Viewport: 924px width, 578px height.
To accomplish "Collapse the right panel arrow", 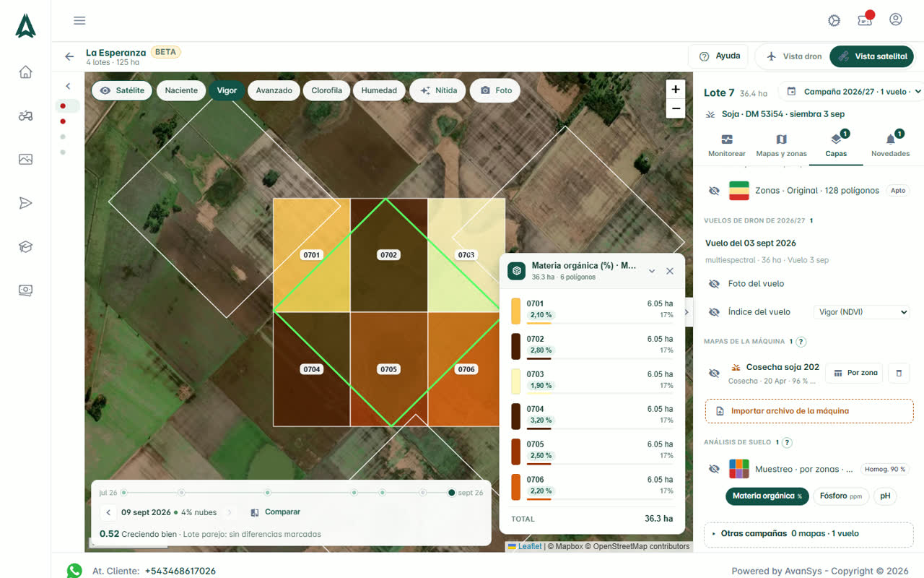I will pos(687,312).
